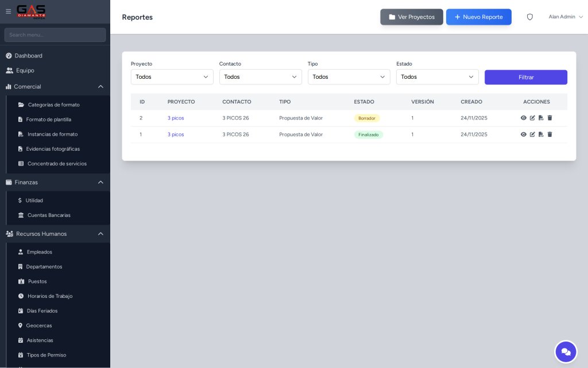Focus the Search menu field
This screenshot has height=368, width=588.
click(x=55, y=35)
